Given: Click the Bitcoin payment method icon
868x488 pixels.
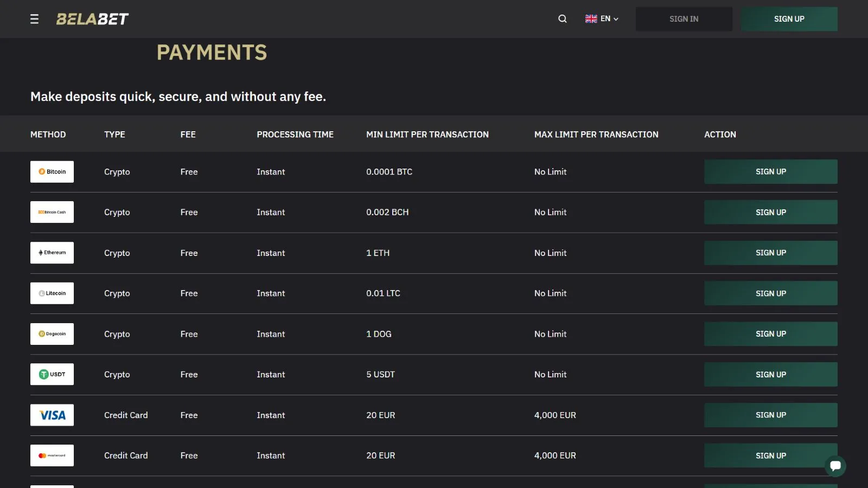Looking at the screenshot, I should point(52,172).
